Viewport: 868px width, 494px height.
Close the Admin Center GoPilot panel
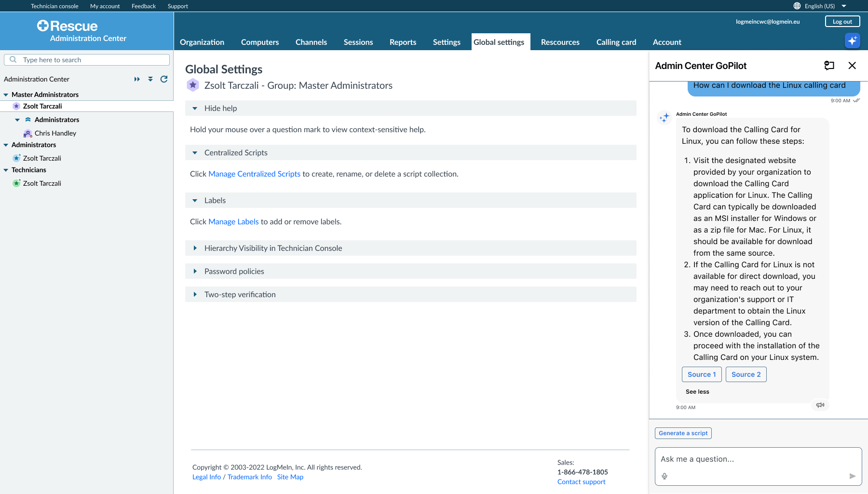pyautogui.click(x=852, y=66)
